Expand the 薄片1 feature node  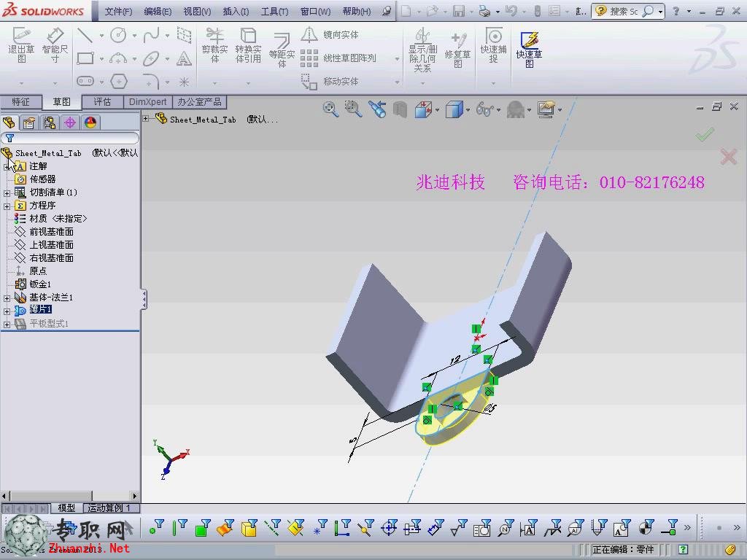(7, 311)
